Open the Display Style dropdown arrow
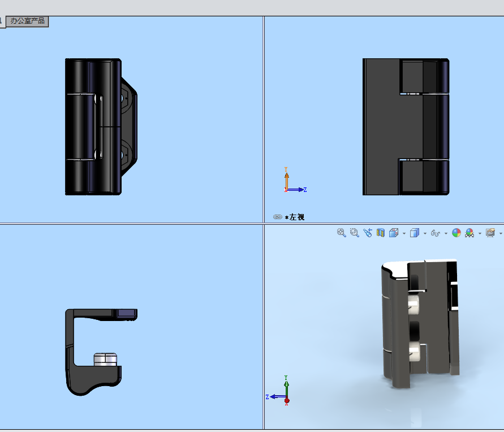This screenshot has height=432, width=504. pos(425,232)
